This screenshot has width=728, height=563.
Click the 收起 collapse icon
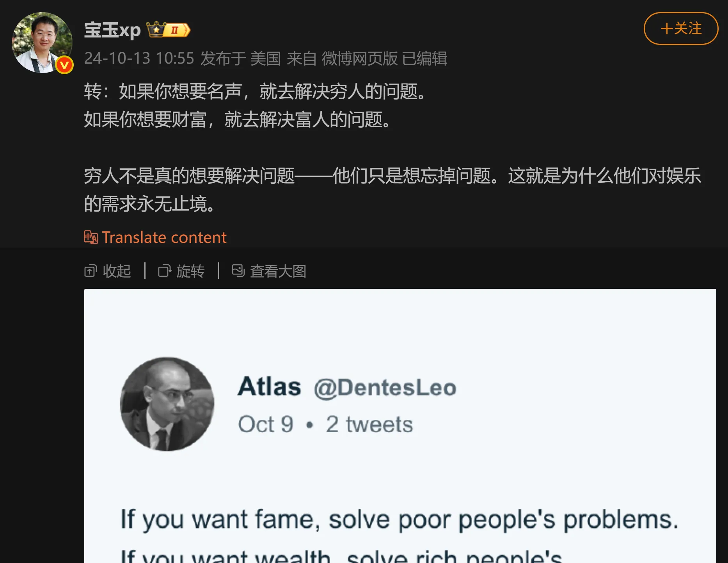[91, 271]
